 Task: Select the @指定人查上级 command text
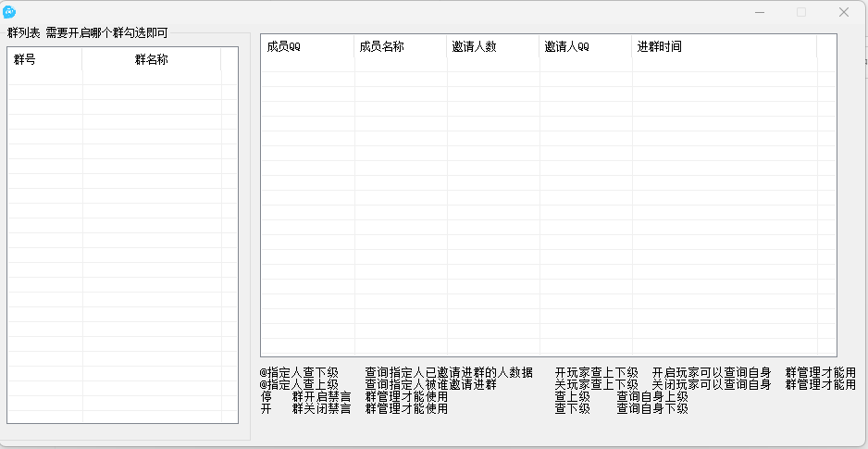point(299,384)
